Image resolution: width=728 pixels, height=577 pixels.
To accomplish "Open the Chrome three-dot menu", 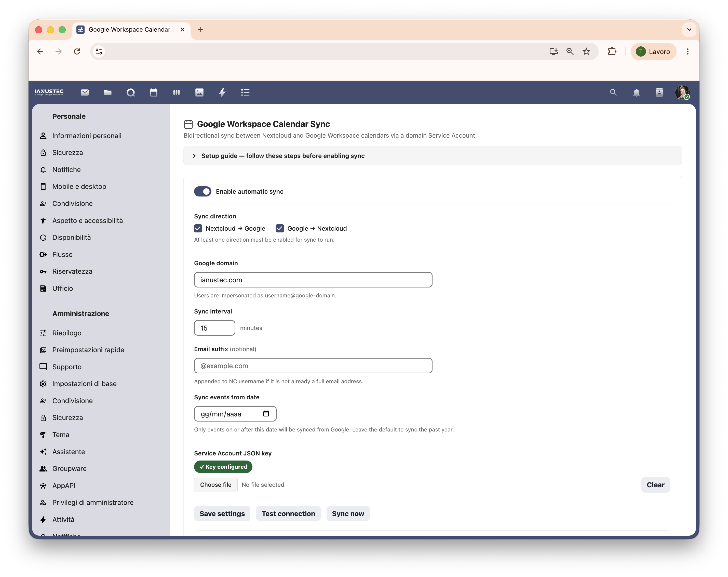I will coord(687,51).
